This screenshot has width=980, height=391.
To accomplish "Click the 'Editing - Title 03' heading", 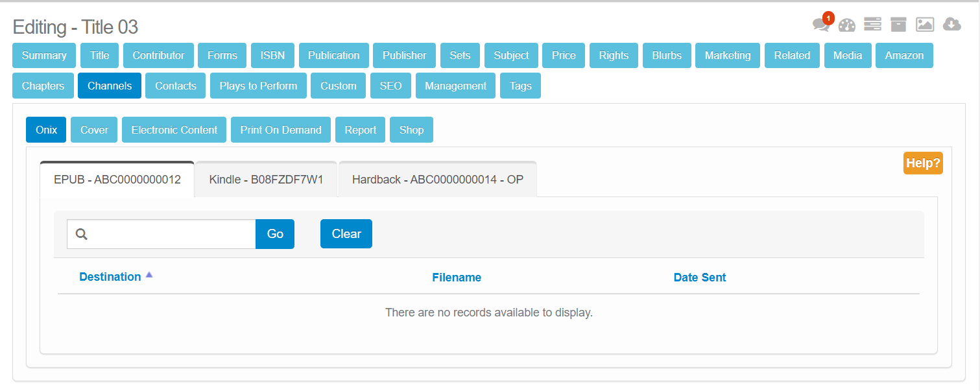I will 75,27.
